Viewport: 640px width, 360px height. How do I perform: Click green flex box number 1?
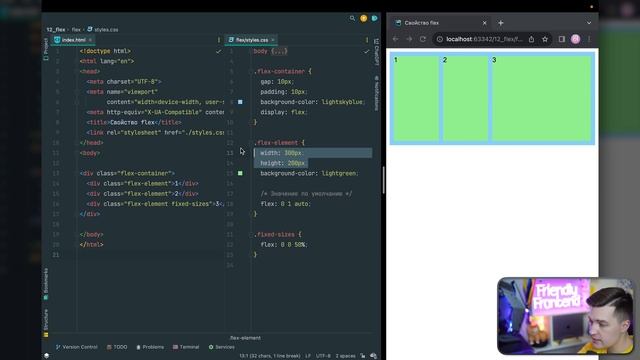tap(416, 98)
